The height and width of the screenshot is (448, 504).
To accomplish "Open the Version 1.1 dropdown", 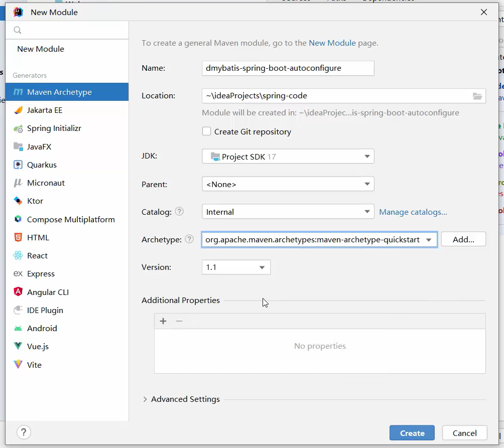I will [236, 267].
